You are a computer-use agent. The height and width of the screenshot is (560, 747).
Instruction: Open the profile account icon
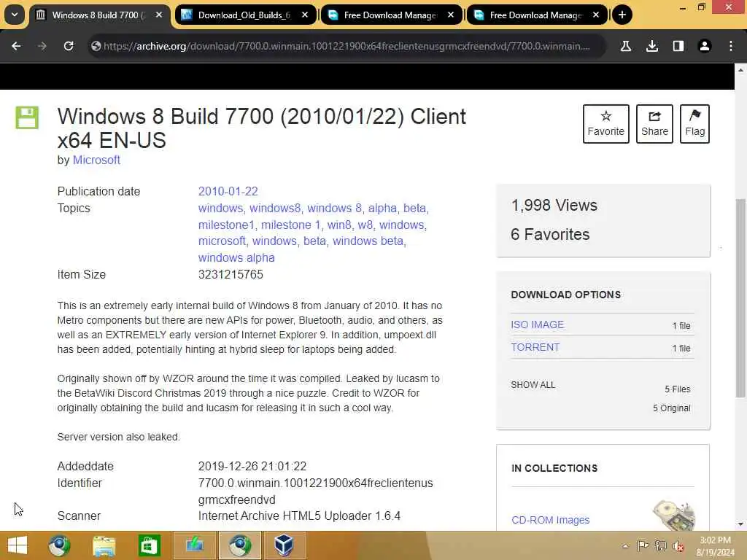click(x=705, y=46)
